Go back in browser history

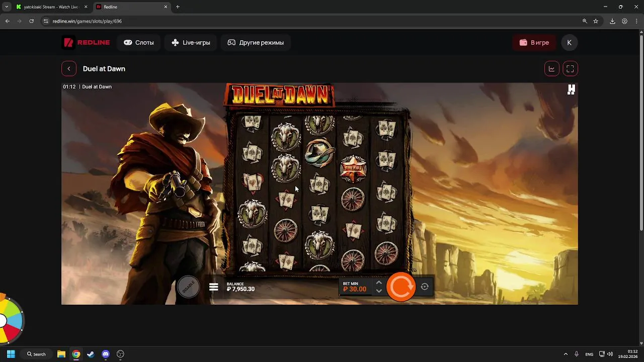(x=7, y=21)
